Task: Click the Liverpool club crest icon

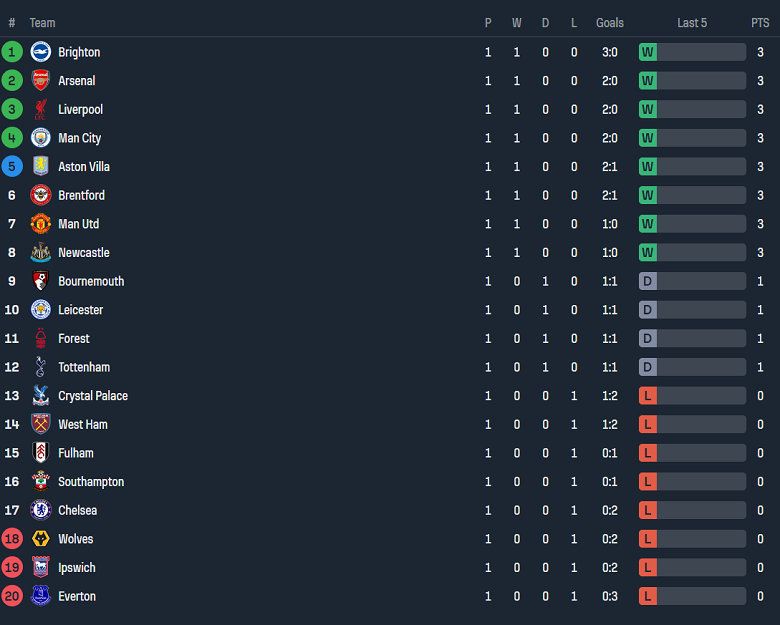Action: pos(41,110)
